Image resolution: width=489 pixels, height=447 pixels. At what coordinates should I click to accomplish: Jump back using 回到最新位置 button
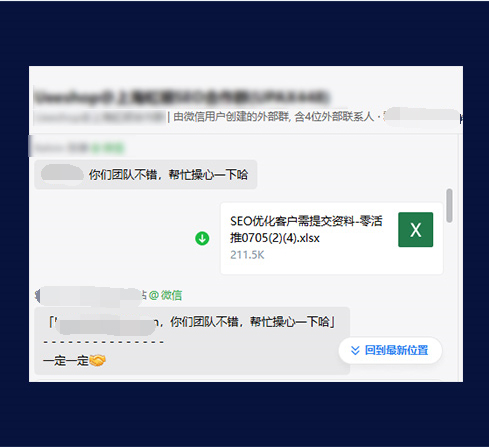click(390, 350)
